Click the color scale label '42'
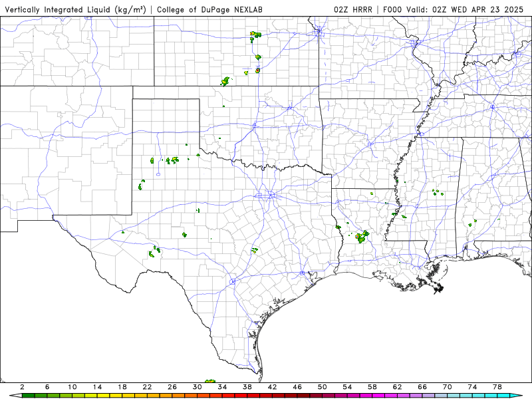 click(x=273, y=387)
